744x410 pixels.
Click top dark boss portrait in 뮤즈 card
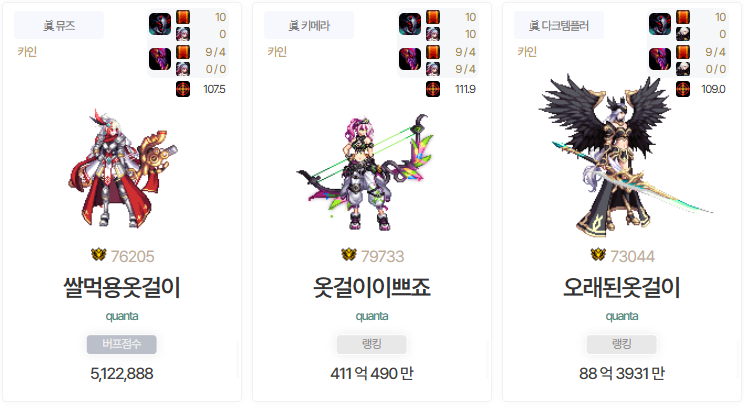pos(160,24)
